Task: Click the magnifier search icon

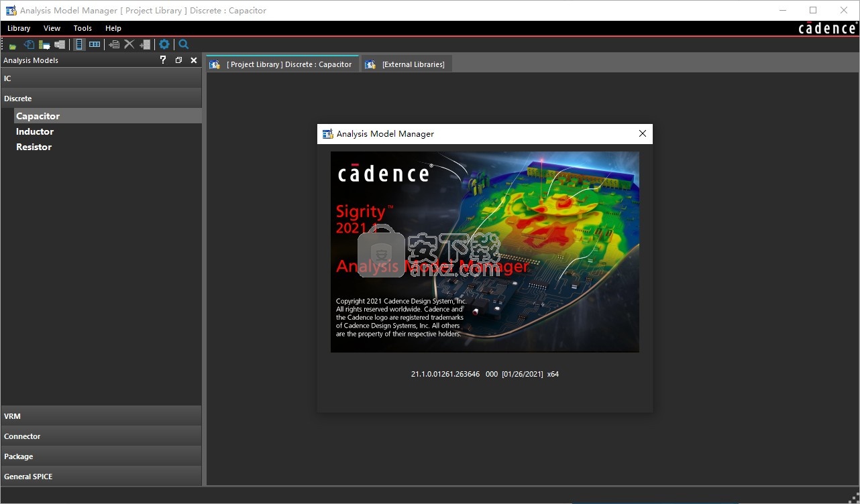Action: 184,45
